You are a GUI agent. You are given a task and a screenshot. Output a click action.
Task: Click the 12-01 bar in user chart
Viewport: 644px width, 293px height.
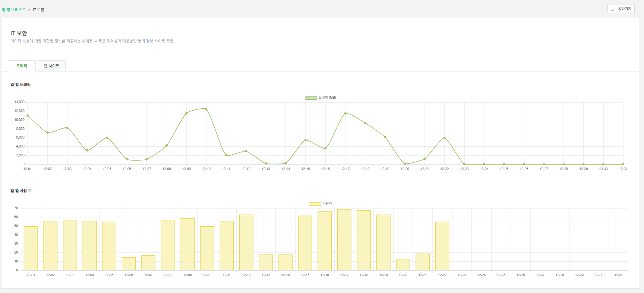(31, 248)
